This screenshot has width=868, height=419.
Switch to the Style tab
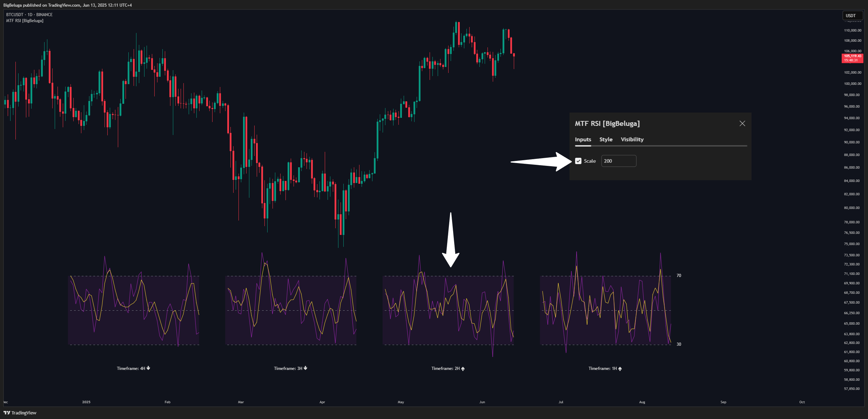(x=606, y=140)
